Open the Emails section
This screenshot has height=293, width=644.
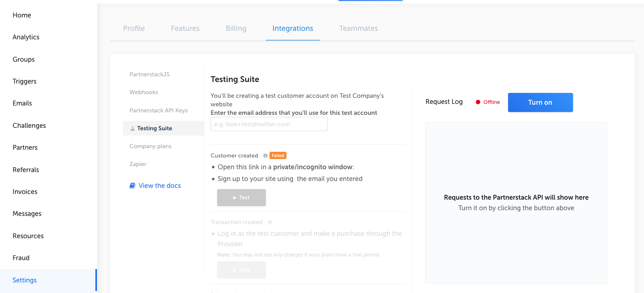pyautogui.click(x=22, y=103)
